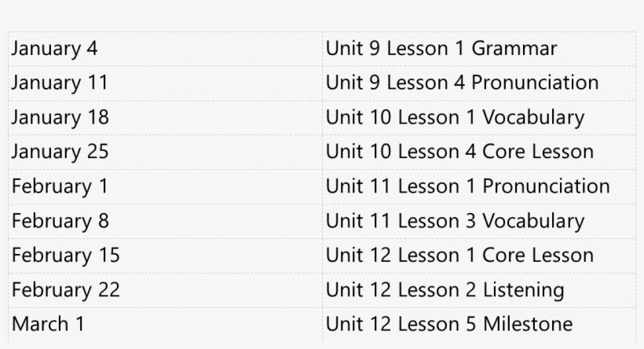Image resolution: width=644 pixels, height=349 pixels.
Task: Click Unit 12 Lesson 5 Milestone cell
Action: point(449,324)
